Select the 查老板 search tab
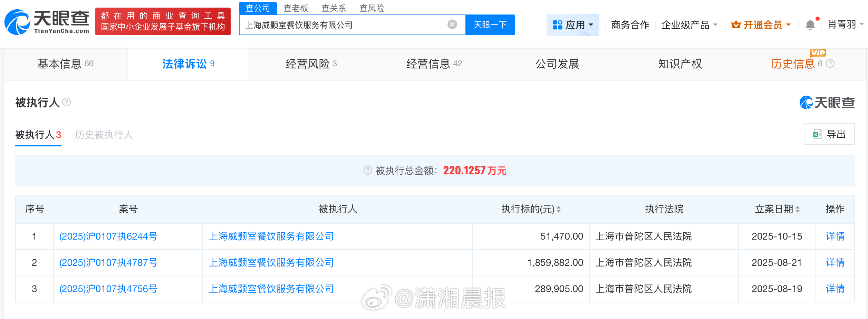The height and width of the screenshot is (319, 868). [296, 8]
